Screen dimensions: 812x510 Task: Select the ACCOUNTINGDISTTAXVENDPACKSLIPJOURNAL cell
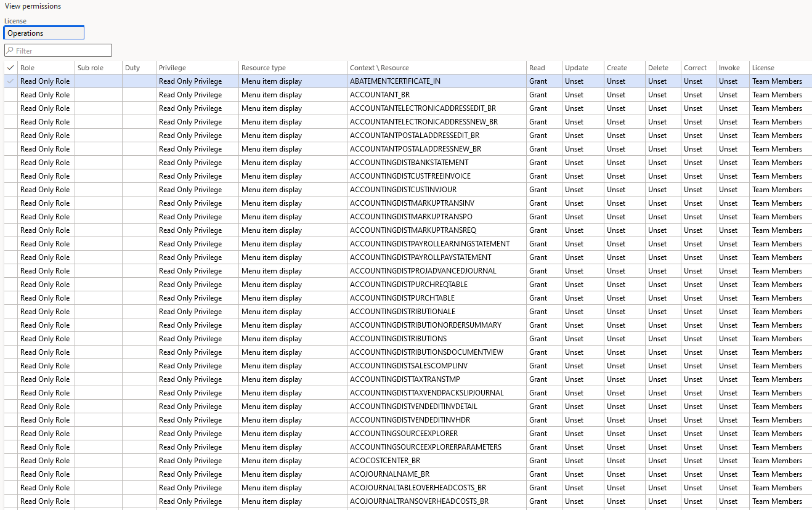point(437,393)
